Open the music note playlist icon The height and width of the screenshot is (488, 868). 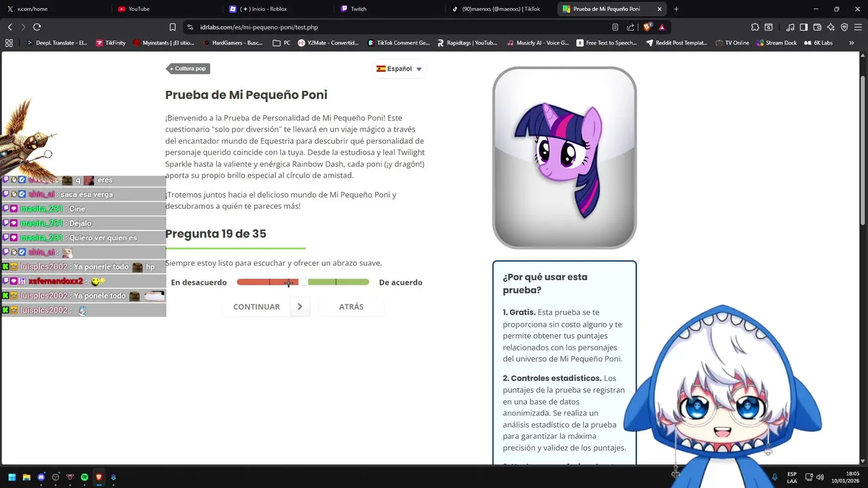coord(790,27)
